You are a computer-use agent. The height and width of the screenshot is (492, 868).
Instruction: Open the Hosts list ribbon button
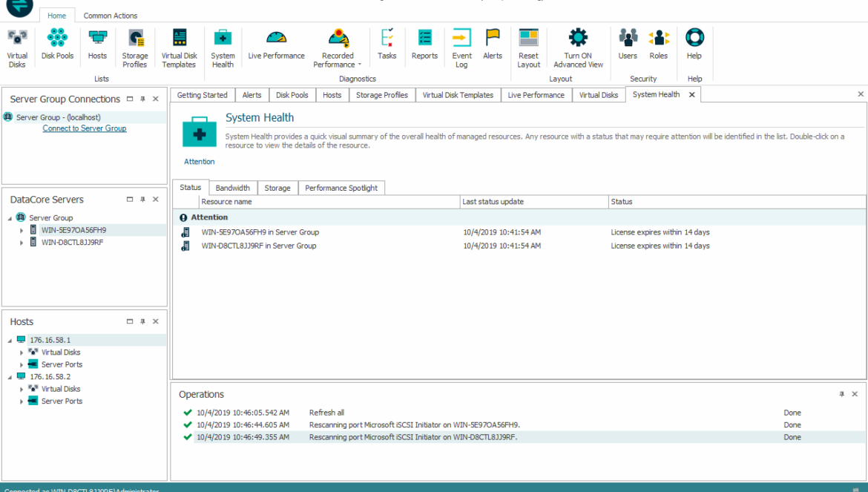(97, 45)
